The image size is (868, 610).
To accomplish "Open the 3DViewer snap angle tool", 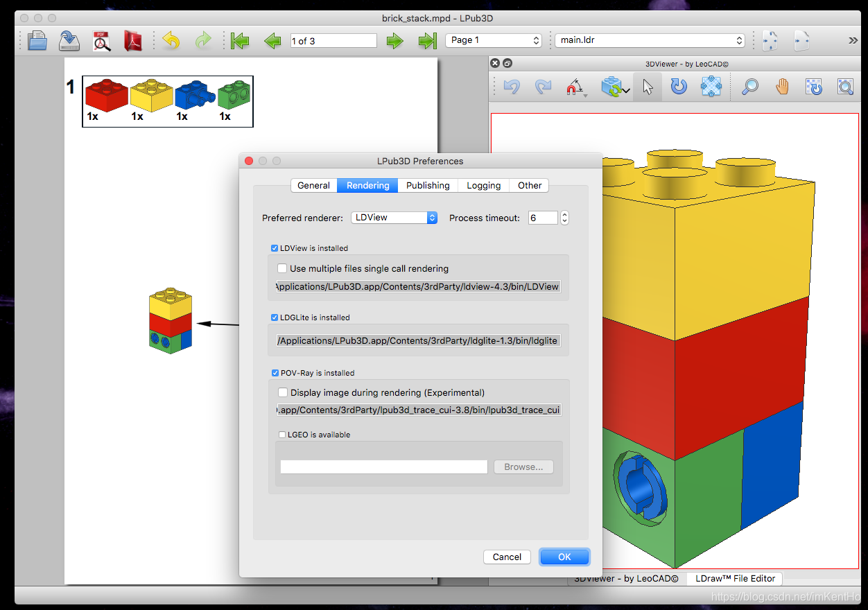I will click(577, 88).
